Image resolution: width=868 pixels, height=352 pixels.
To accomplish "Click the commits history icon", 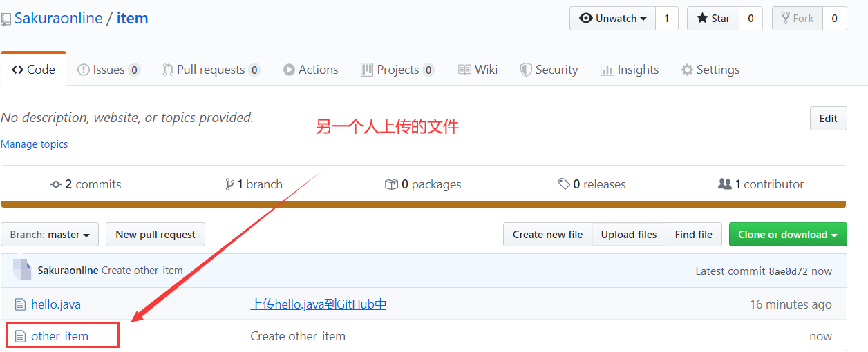I will point(56,184).
